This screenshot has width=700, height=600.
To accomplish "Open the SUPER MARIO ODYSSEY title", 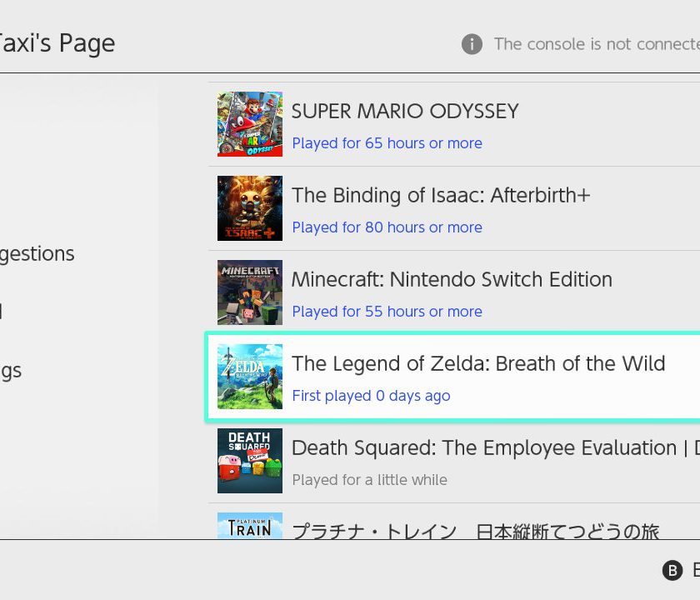I will pyautogui.click(x=405, y=112).
